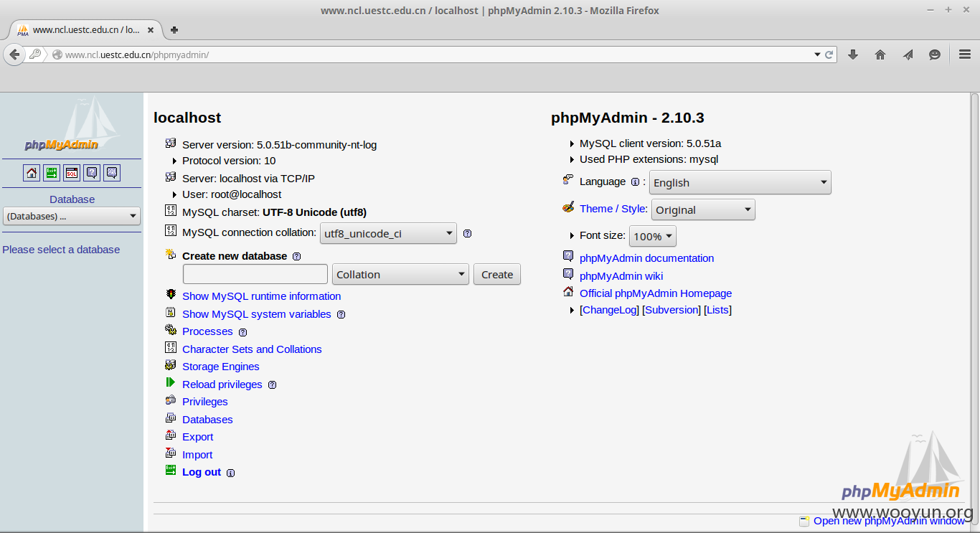Click info icon next to Language
The width and height of the screenshot is (980, 533).
click(635, 182)
